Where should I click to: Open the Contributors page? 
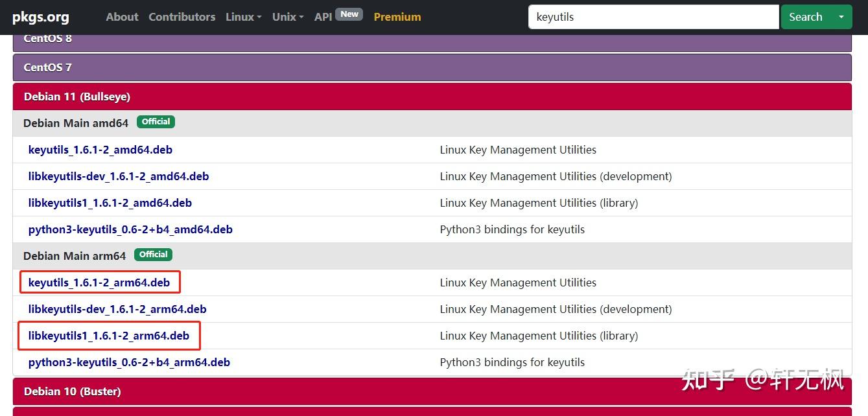[x=182, y=17]
